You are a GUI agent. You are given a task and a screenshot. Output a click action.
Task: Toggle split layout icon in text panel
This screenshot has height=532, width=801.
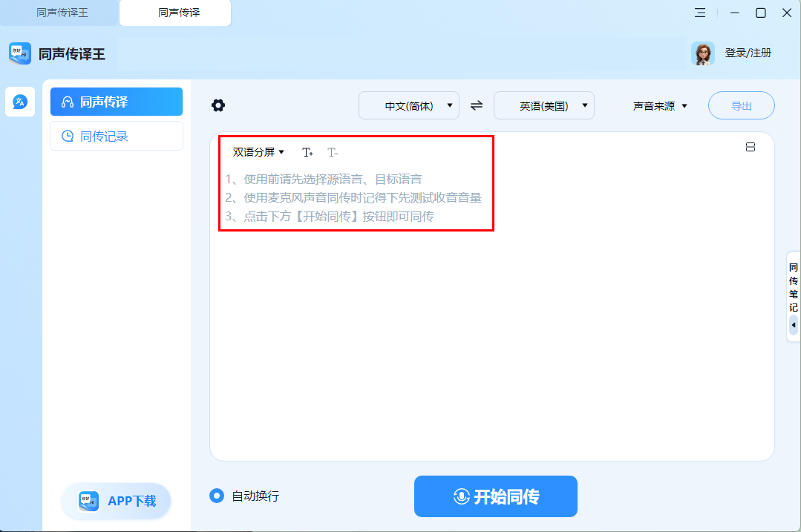coord(751,147)
